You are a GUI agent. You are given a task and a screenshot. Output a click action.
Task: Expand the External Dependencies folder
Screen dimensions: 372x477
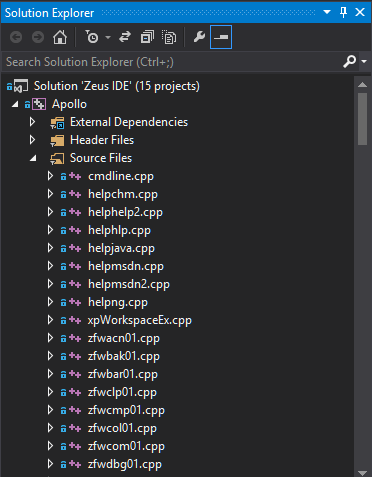coord(32,122)
